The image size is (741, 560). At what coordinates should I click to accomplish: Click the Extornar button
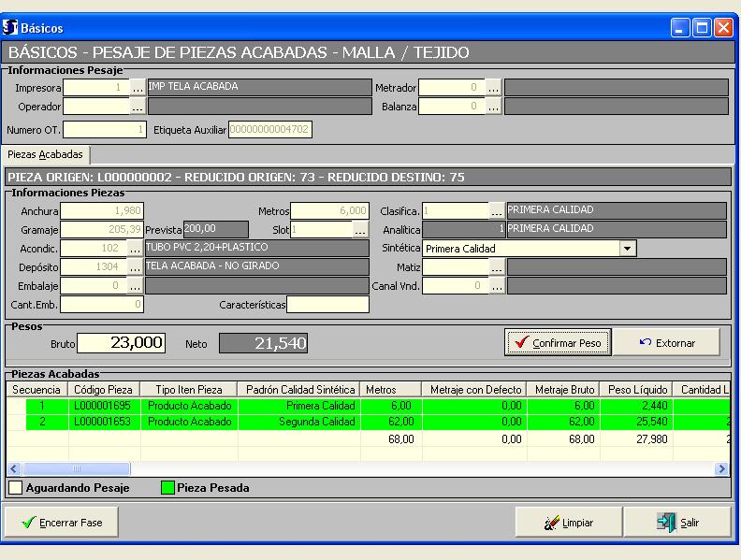(667, 343)
